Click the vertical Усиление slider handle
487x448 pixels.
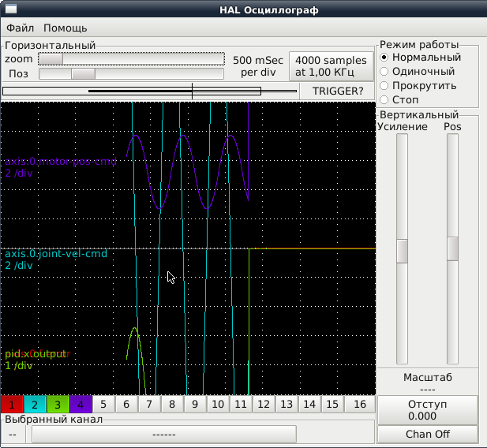tap(403, 251)
